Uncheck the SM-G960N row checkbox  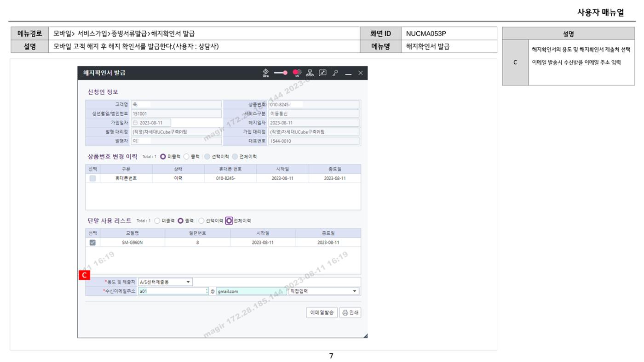coord(92,243)
